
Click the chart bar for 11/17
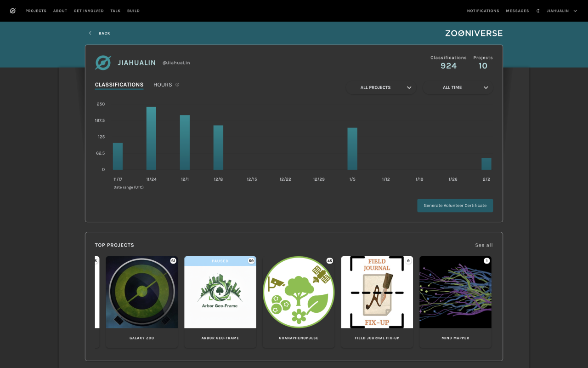pos(118,156)
